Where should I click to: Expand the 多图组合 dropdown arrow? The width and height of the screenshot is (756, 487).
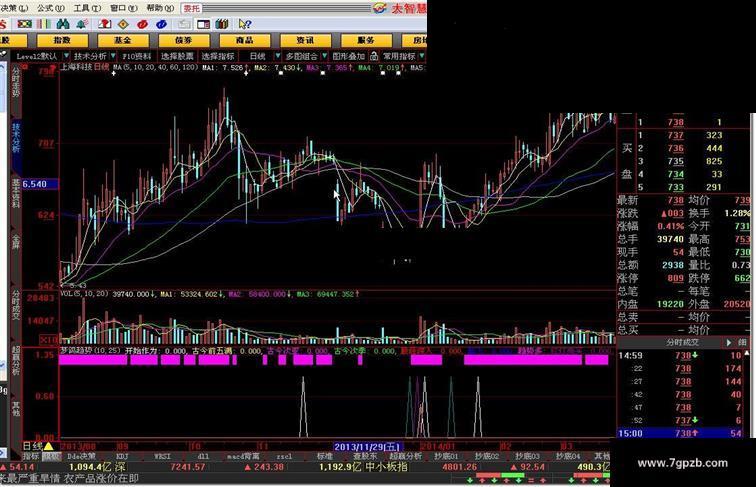pyautogui.click(x=324, y=56)
